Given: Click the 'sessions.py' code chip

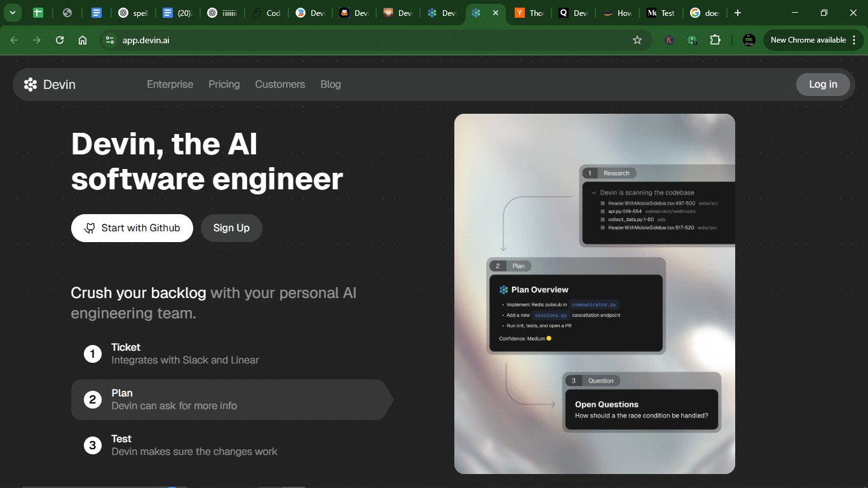Looking at the screenshot, I should point(550,315).
